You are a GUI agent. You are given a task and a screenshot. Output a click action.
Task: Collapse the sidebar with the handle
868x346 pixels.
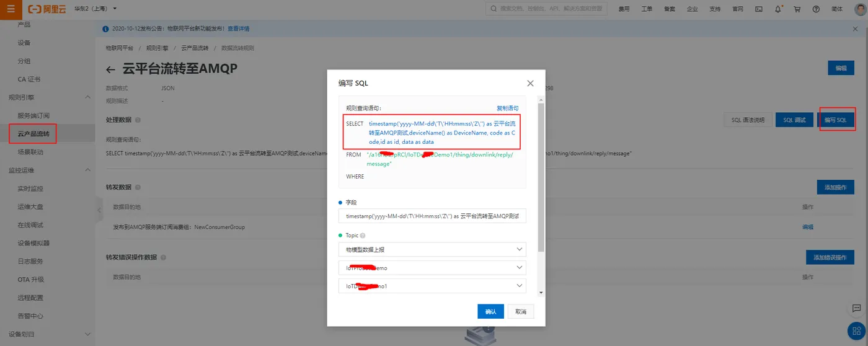point(99,211)
